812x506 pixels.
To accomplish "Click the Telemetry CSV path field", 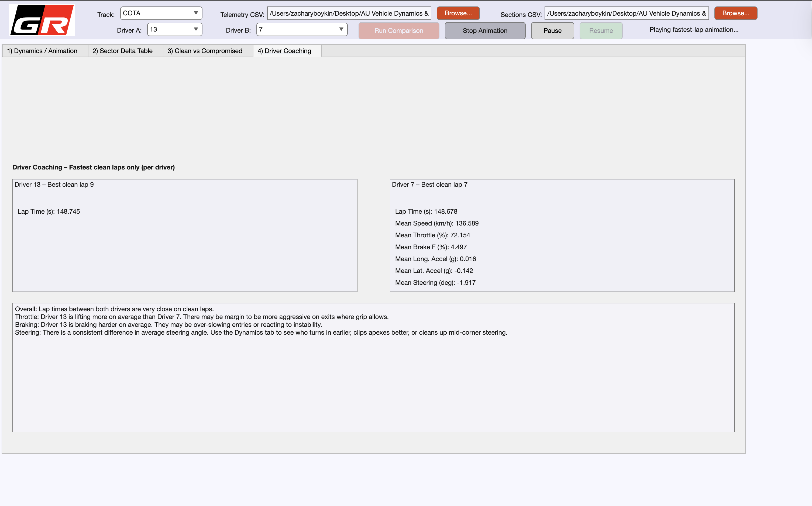I will (349, 13).
